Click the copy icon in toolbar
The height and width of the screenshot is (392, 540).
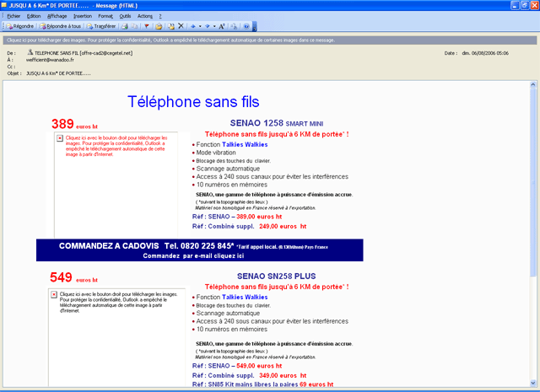[135, 26]
